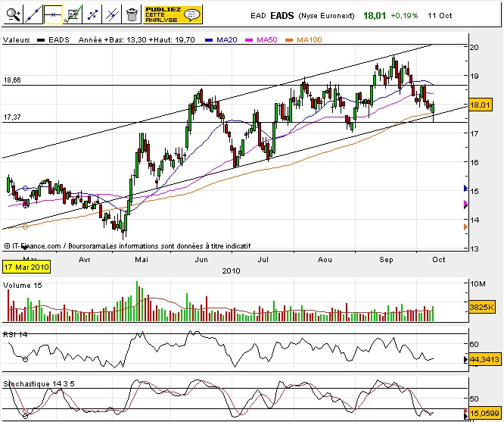Click the MA50 legend label

coord(267,40)
